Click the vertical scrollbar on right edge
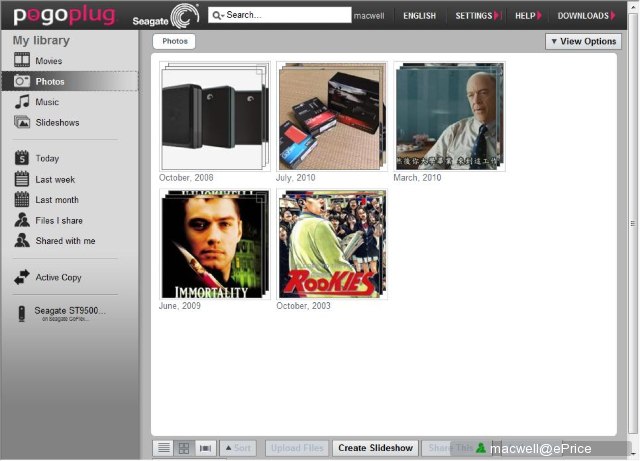Viewport: 640px width, 461px height. [633, 223]
